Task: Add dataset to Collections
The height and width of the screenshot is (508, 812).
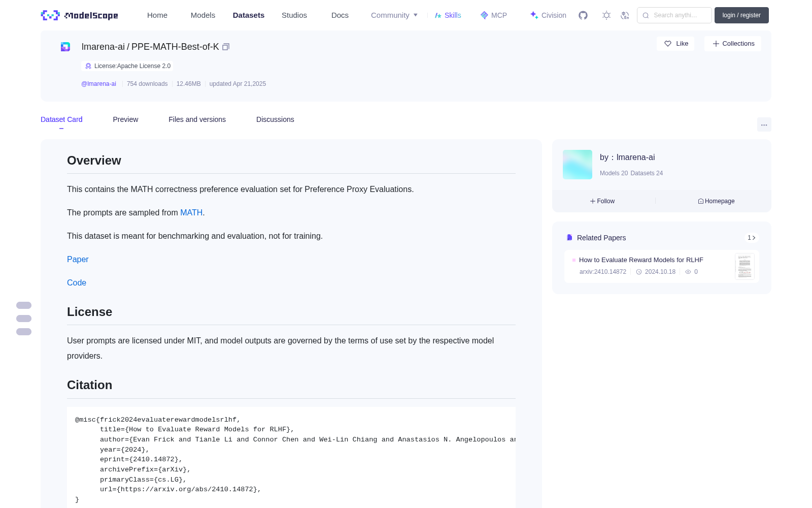Action: (x=733, y=44)
